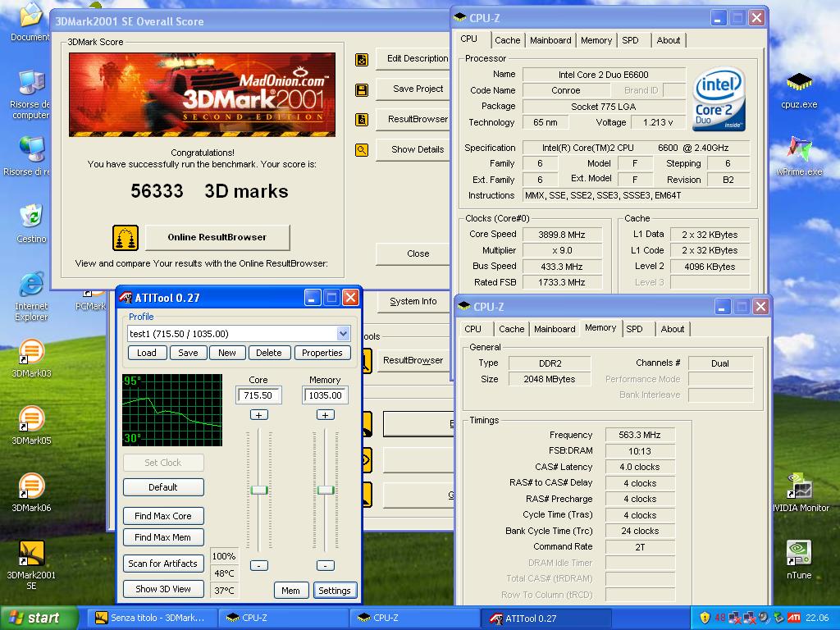Click Edit Description button
This screenshot has width=840, height=630.
pyautogui.click(x=413, y=58)
